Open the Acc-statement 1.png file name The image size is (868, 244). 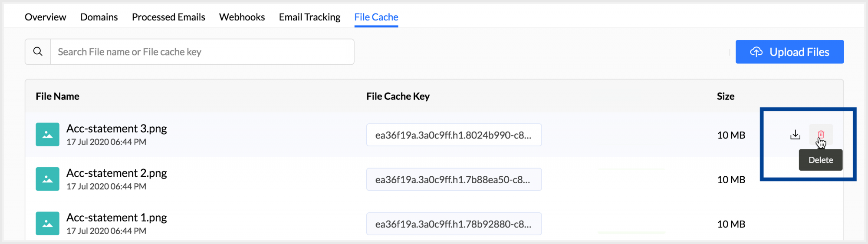116,218
